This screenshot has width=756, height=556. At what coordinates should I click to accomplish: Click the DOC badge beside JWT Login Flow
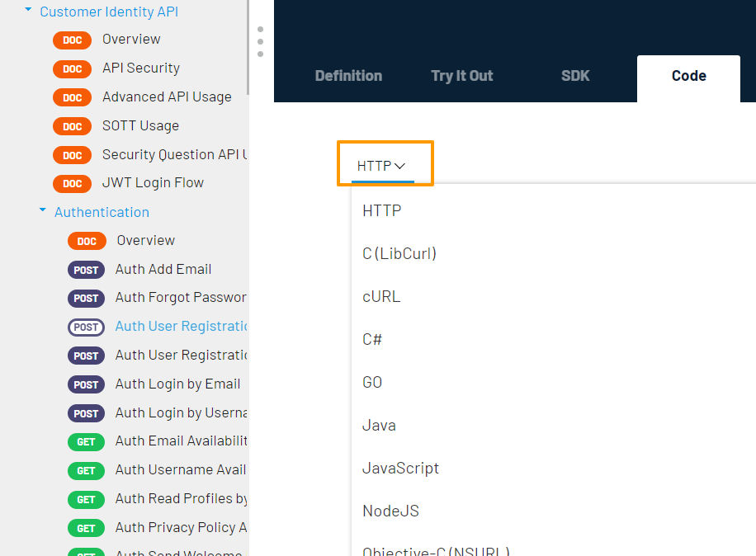(x=72, y=183)
